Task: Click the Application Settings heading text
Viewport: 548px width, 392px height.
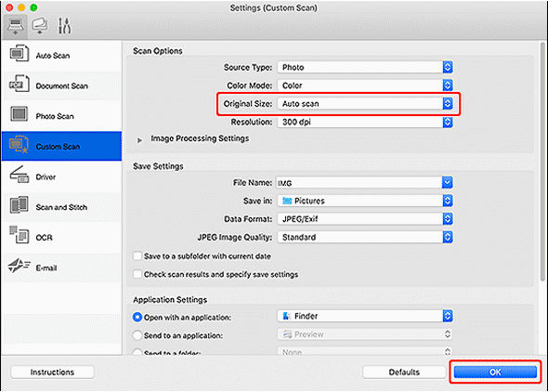Action: 170,300
